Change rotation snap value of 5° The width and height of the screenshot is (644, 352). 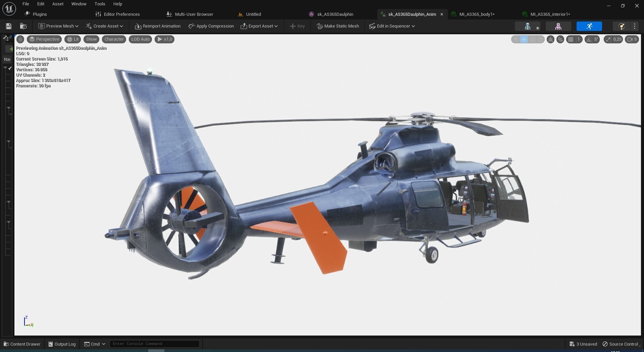click(x=596, y=39)
